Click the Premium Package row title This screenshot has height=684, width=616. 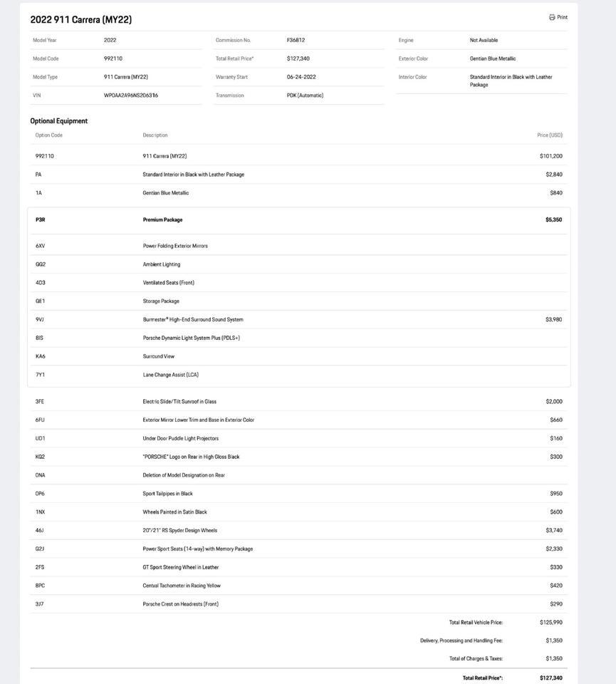tap(162, 220)
